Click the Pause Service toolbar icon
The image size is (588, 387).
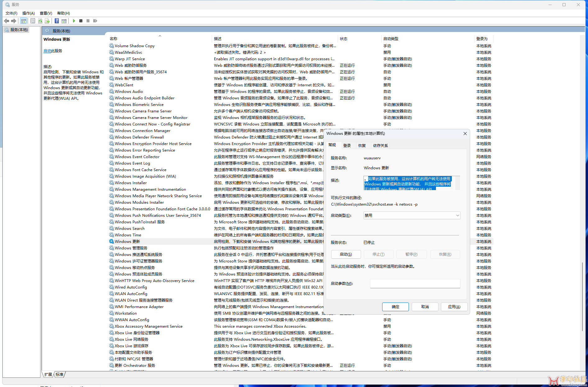88,21
